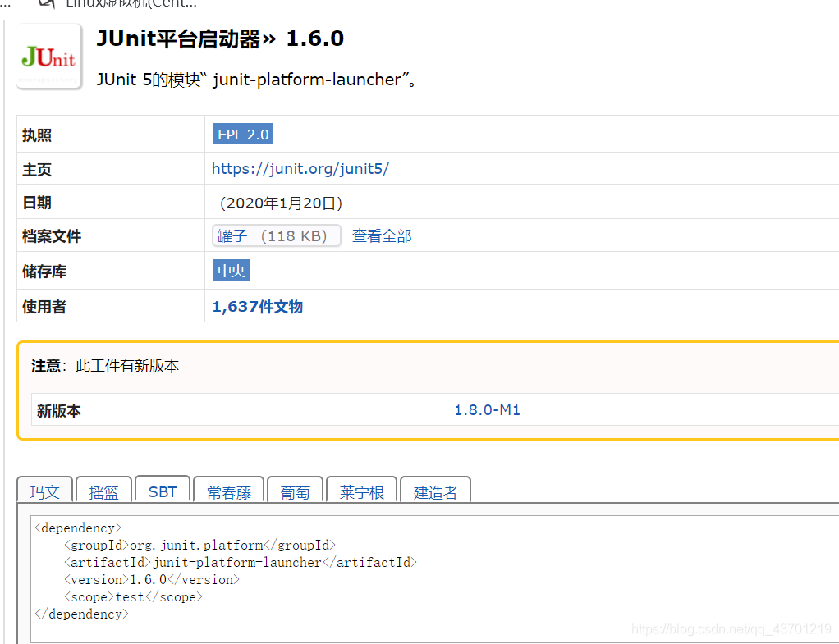Click the 使用者 row label

(x=44, y=307)
